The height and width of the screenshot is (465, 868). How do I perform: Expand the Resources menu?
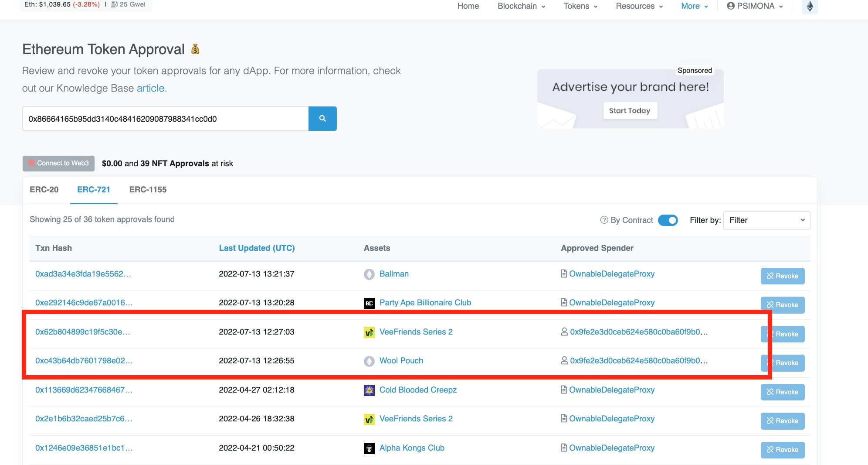click(639, 6)
